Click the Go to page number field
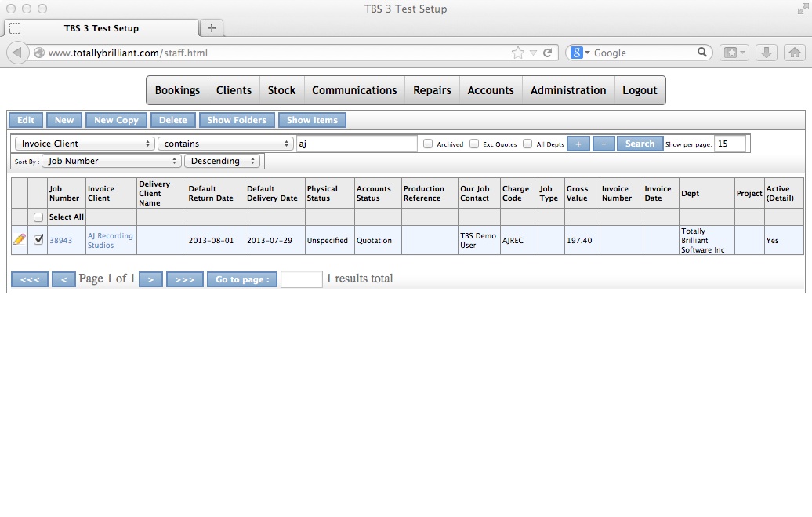812x517 pixels. point(302,279)
